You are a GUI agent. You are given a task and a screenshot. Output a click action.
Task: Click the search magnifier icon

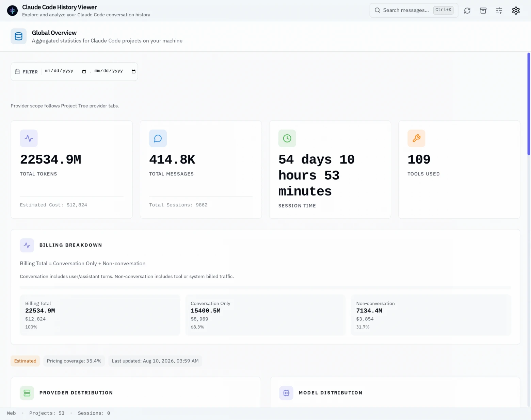(377, 10)
